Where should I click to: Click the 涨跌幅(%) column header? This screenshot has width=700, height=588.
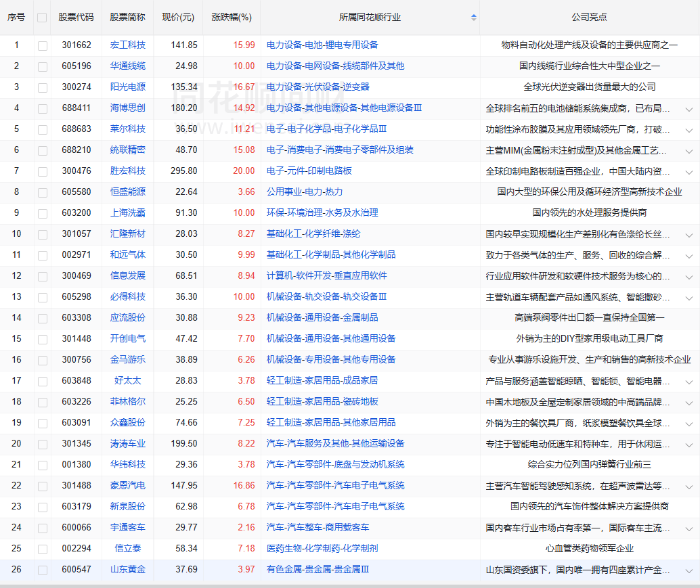point(231,18)
